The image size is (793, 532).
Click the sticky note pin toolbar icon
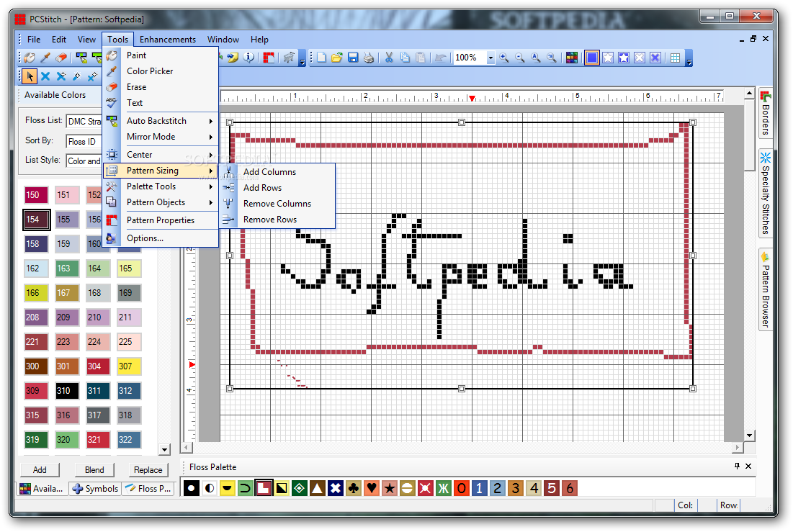(x=233, y=58)
